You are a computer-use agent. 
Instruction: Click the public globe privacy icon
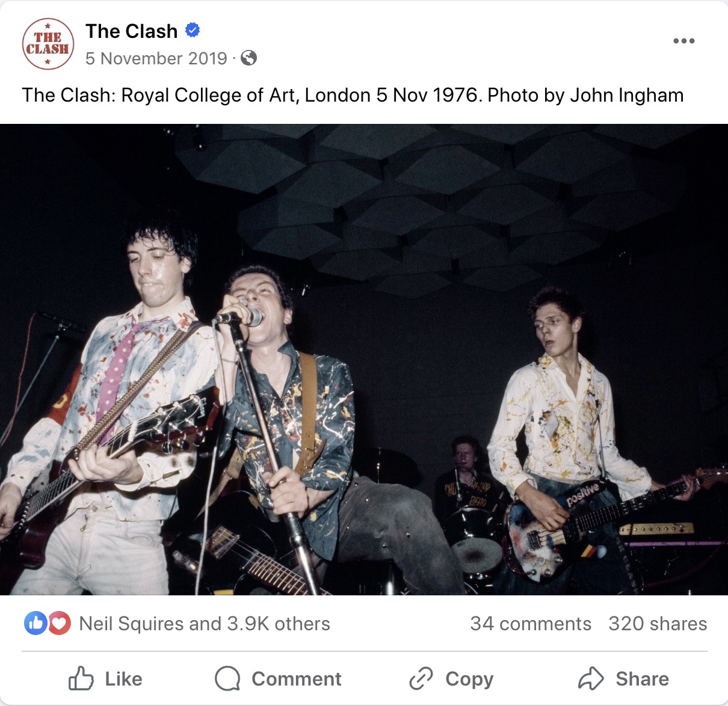pyautogui.click(x=248, y=58)
